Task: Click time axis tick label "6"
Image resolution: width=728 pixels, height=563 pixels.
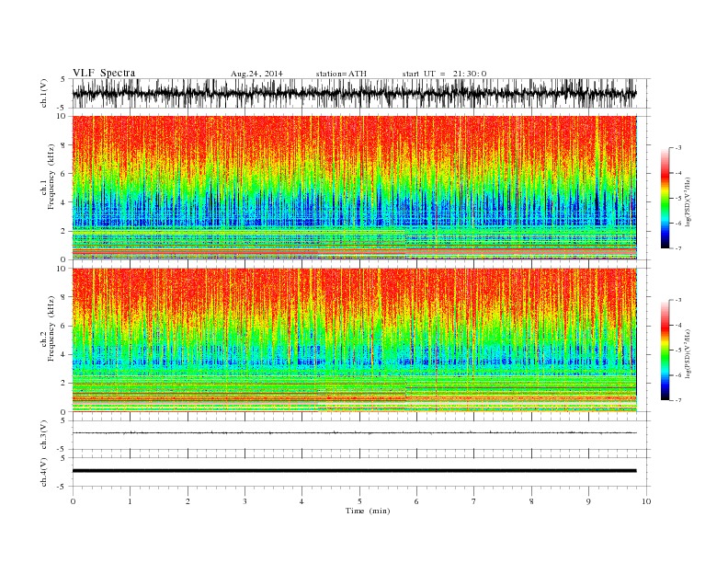Action: pyautogui.click(x=416, y=501)
